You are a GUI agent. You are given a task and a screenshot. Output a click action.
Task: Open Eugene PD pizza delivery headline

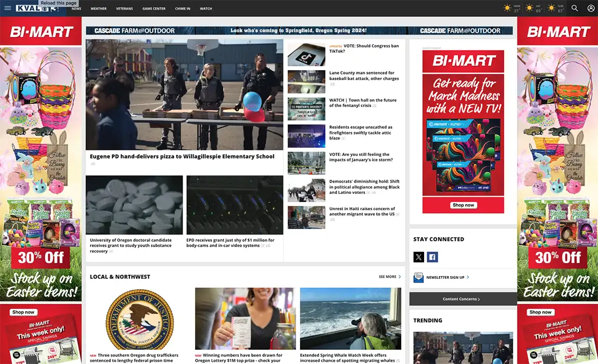tap(182, 156)
